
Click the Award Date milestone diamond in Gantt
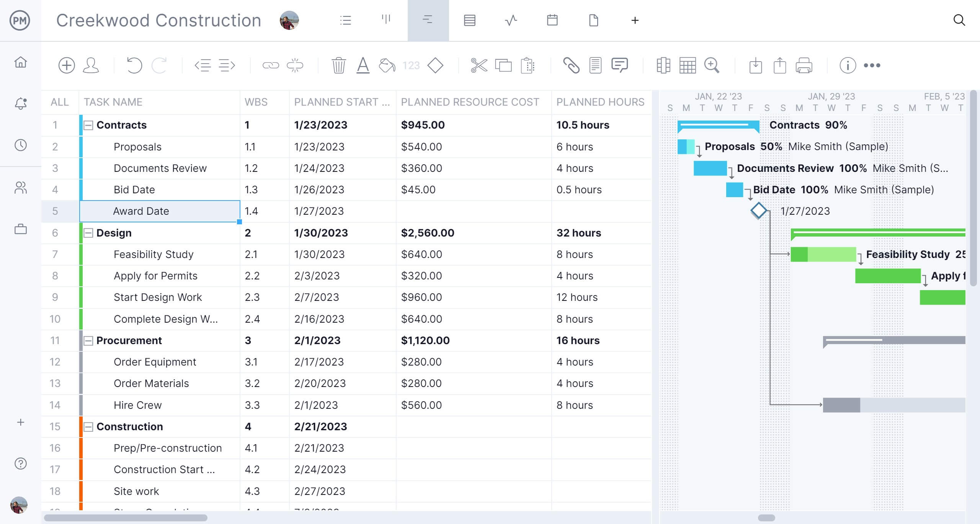758,211
